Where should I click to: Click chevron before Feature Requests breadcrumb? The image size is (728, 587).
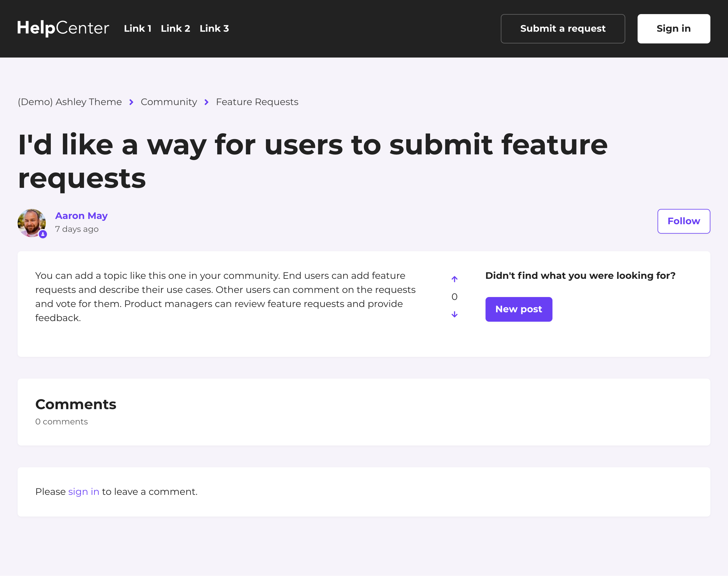(206, 102)
